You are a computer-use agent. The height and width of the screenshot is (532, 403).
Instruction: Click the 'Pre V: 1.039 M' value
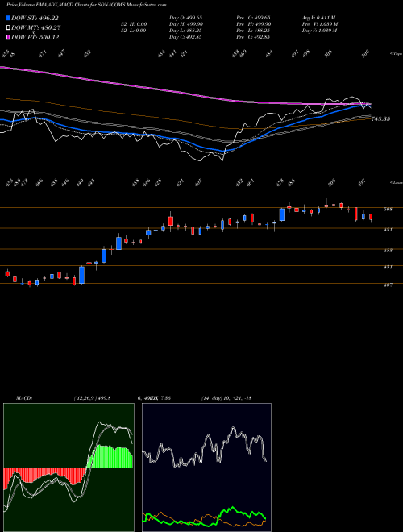tap(319, 24)
